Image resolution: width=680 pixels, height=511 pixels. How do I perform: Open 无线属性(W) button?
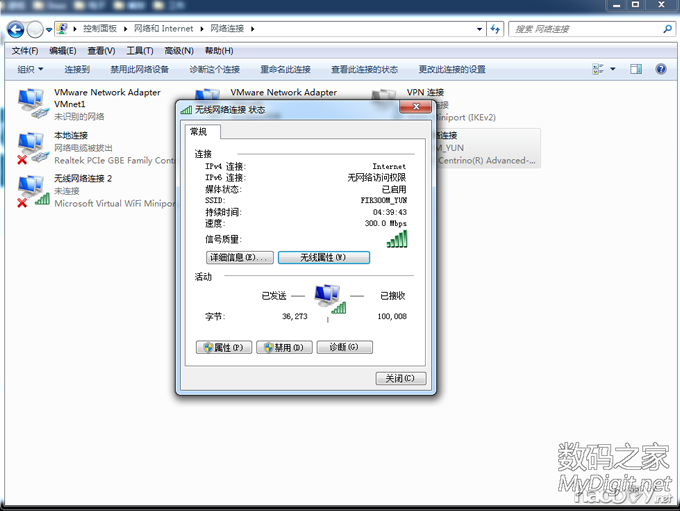(323, 258)
